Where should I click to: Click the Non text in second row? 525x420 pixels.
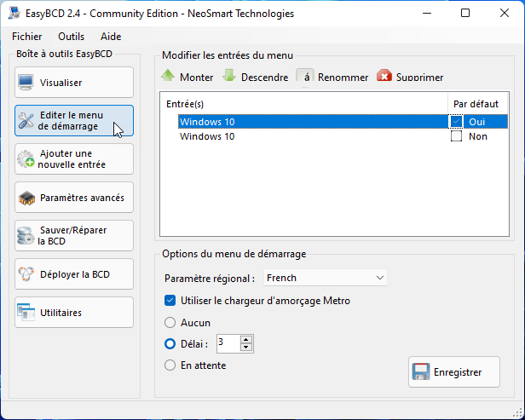[478, 136]
